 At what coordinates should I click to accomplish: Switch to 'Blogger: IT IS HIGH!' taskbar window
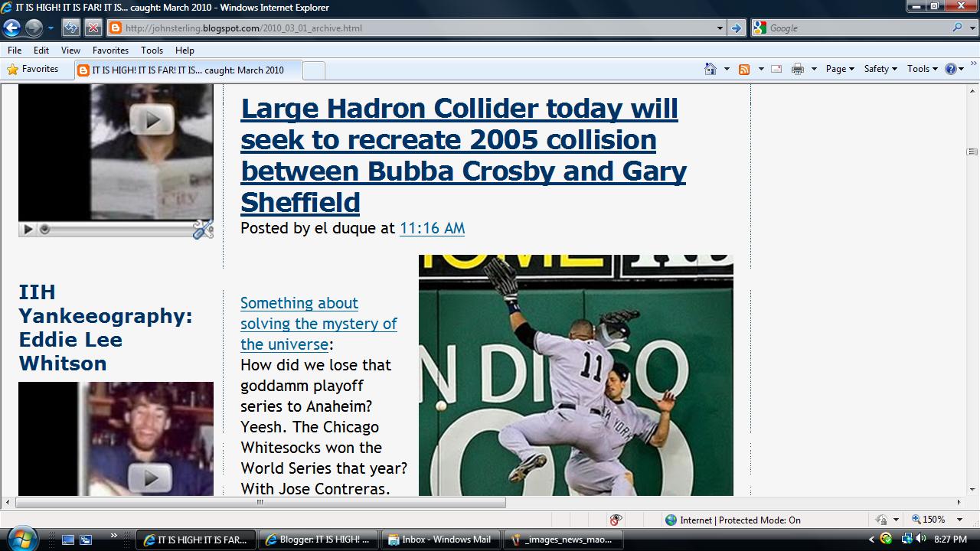tap(318, 540)
